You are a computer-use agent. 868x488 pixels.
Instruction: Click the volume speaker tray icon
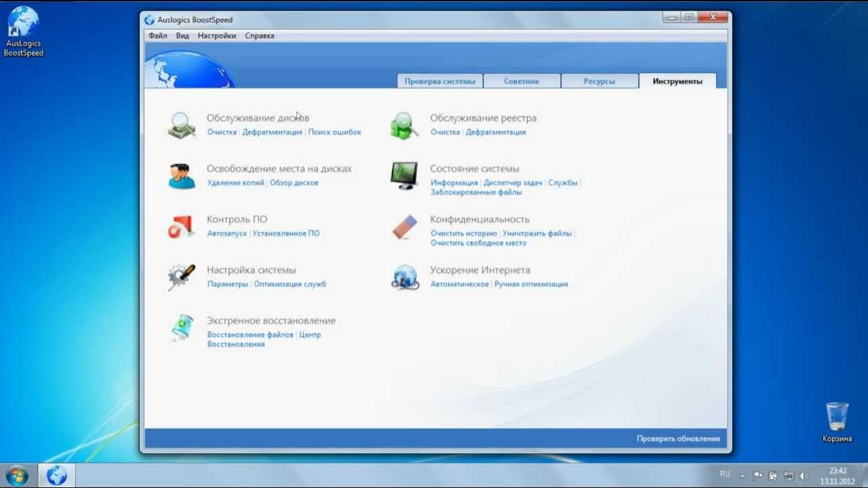(804, 476)
